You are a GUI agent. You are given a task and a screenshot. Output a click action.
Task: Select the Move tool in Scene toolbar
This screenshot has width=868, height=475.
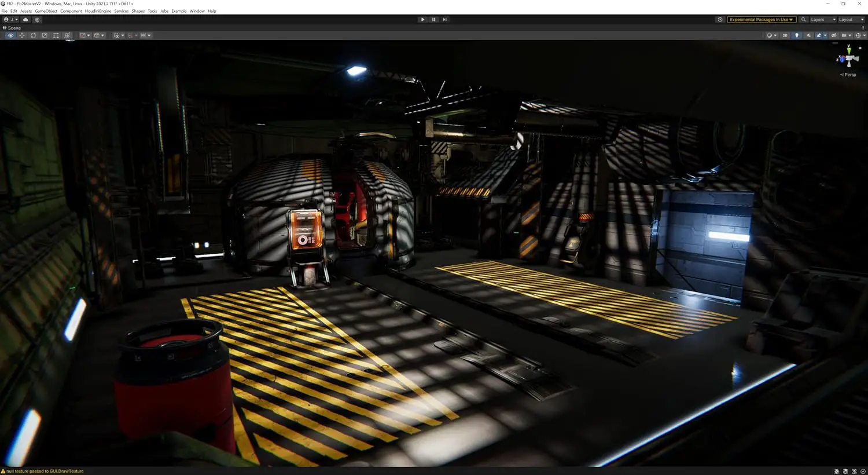[22, 35]
